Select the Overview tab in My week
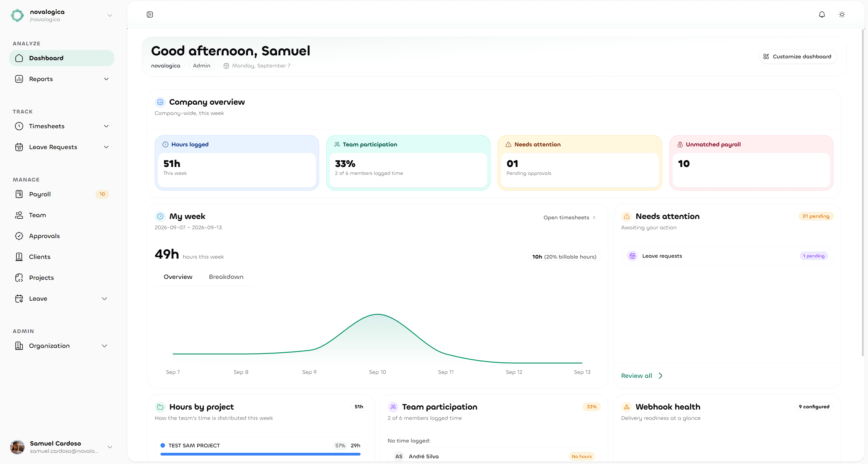 (x=178, y=277)
